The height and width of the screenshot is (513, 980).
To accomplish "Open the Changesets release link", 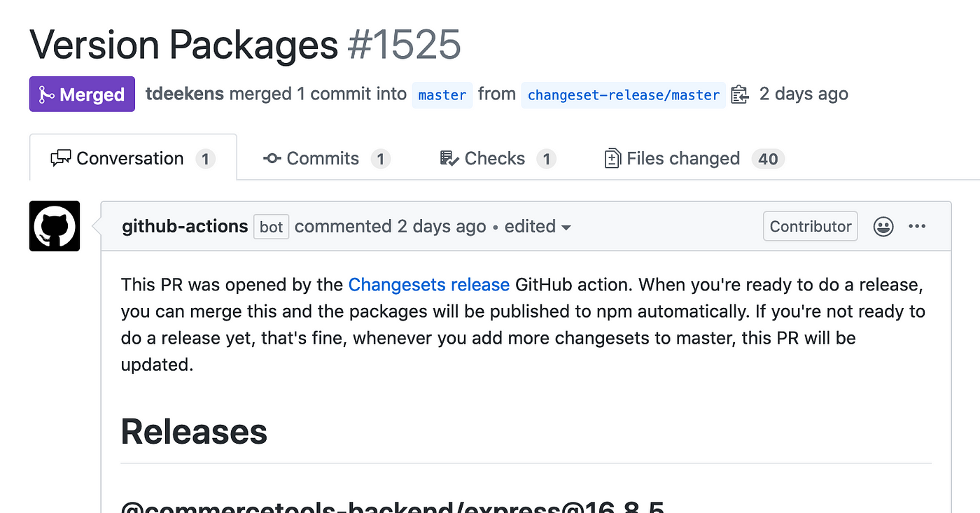I will click(428, 285).
